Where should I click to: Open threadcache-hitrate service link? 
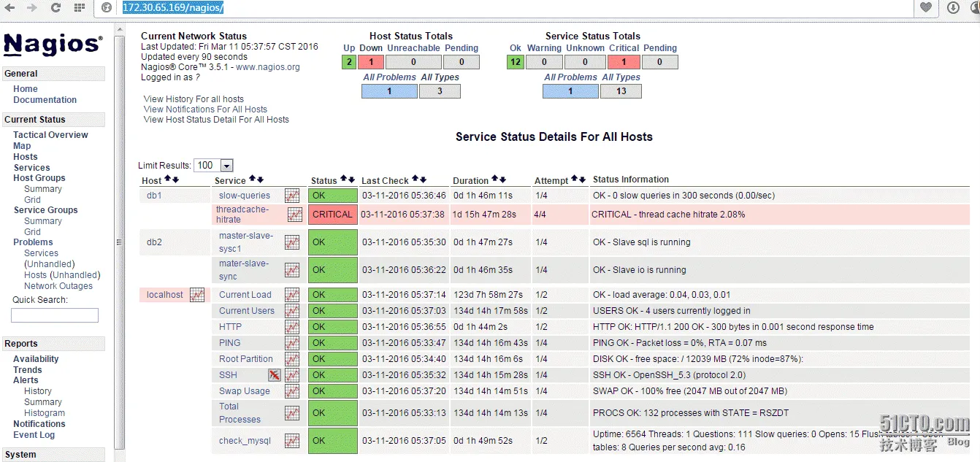point(242,215)
